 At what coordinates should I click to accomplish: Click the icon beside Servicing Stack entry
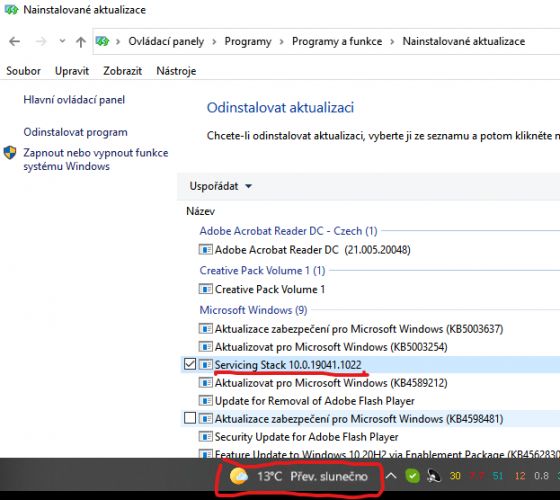click(x=205, y=365)
